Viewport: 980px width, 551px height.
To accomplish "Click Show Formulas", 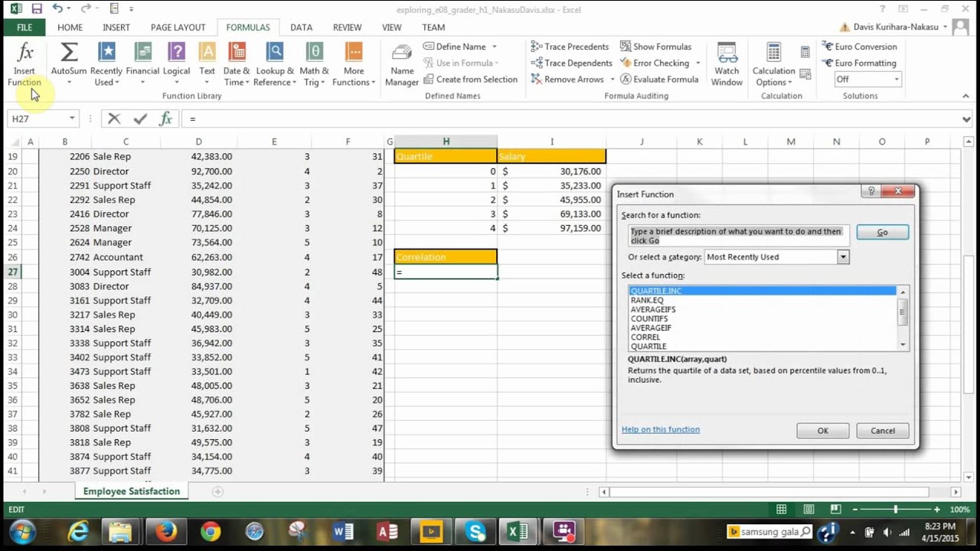I will click(x=655, y=47).
